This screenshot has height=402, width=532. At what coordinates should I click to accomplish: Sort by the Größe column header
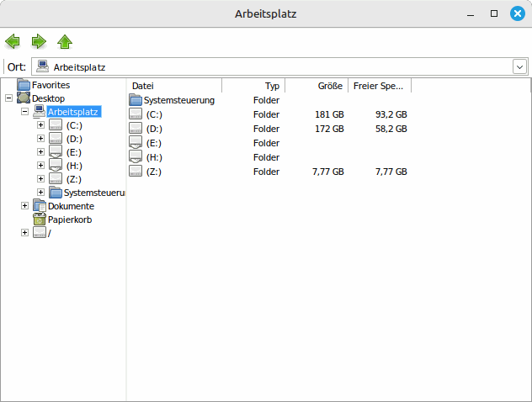point(317,86)
